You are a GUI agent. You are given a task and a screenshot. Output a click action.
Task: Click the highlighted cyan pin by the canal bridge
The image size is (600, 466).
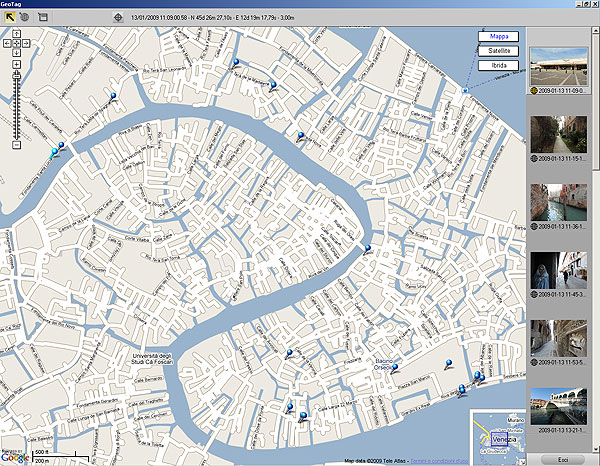pos(54,153)
